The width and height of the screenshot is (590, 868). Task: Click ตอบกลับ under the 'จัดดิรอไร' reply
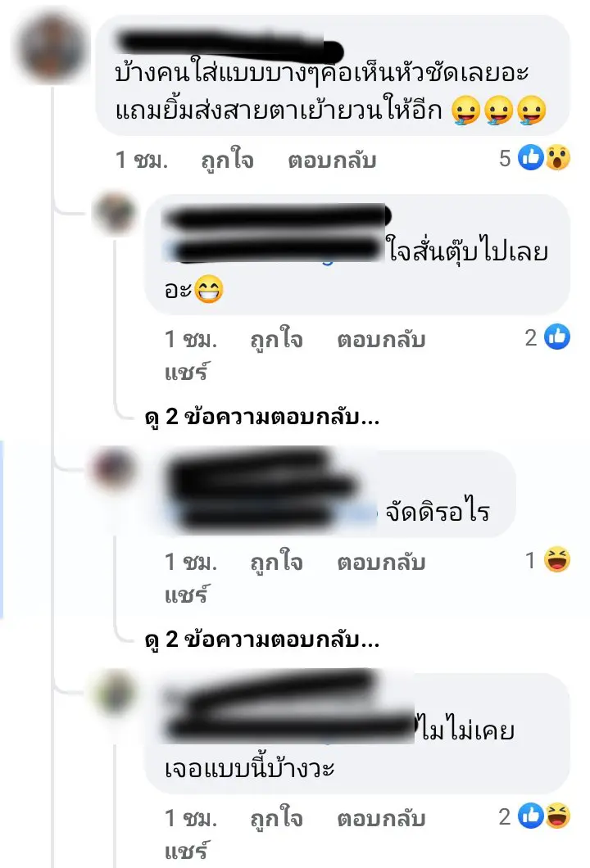click(x=381, y=563)
